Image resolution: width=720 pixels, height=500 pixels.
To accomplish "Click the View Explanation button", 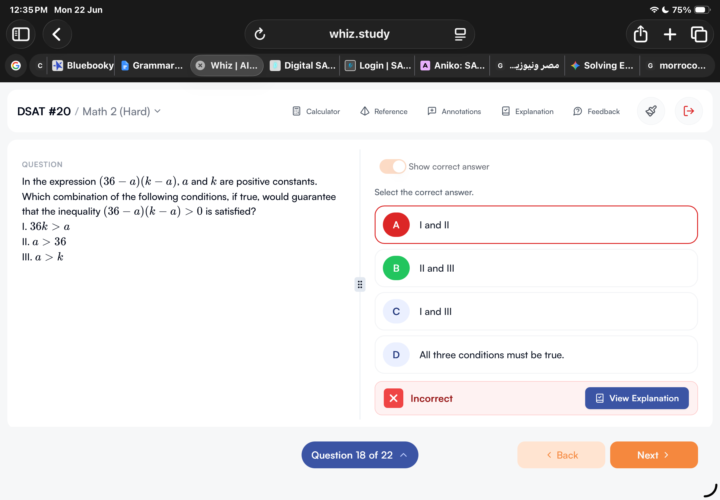I will pos(636,399).
